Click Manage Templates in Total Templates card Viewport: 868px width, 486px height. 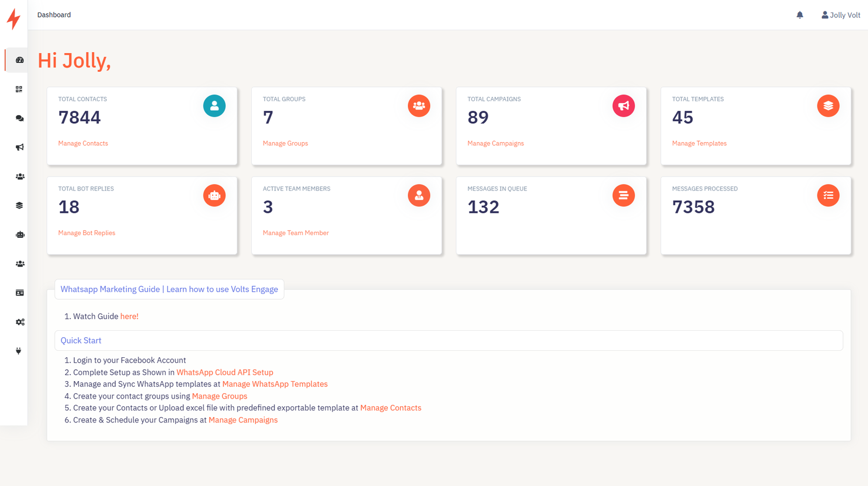click(699, 143)
